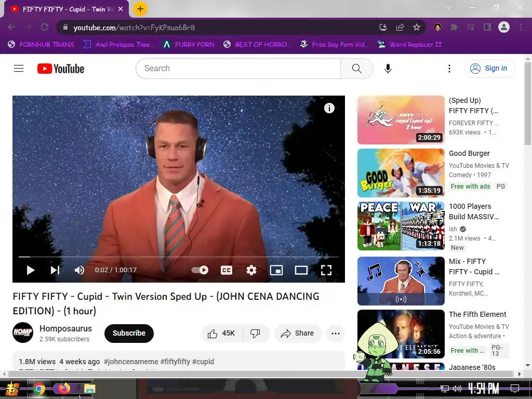Open the Chrome three-dot menu
The image size is (532, 399).
click(x=521, y=27)
